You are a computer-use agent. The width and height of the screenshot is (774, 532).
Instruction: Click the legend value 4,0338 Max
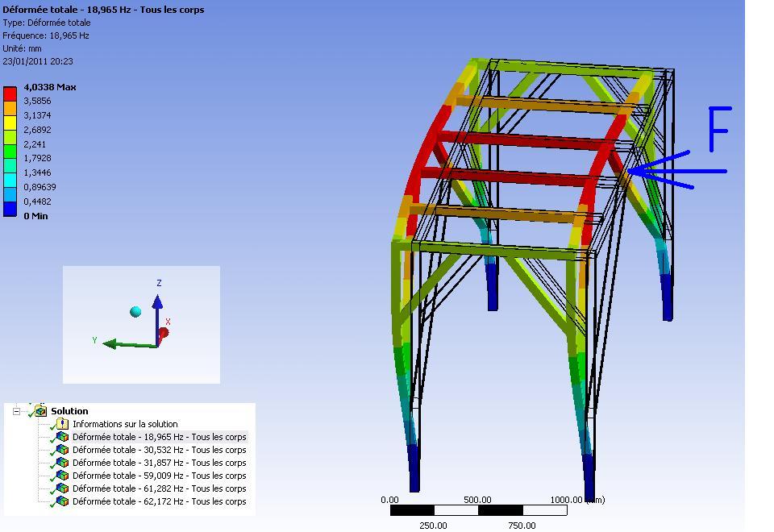click(x=50, y=87)
